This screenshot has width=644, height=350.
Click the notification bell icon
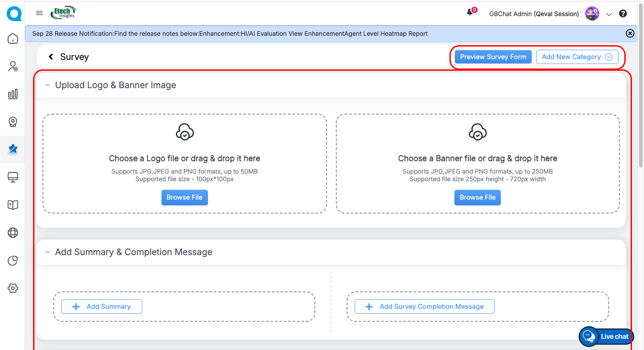tap(470, 13)
